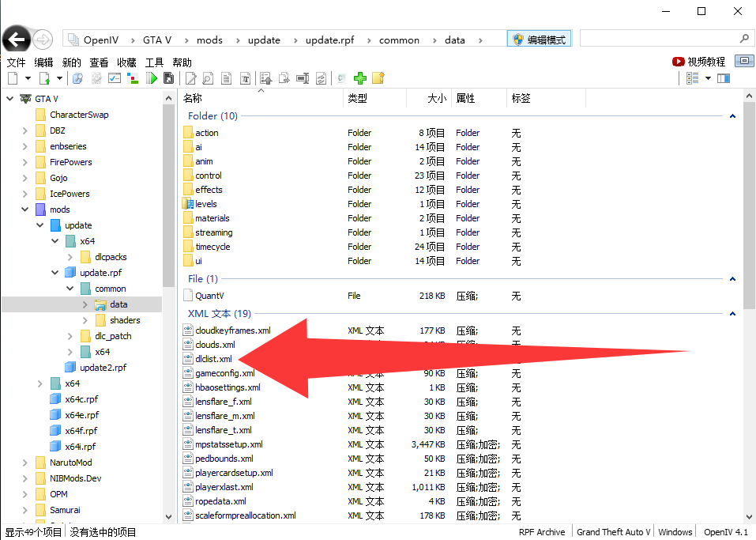
Task: Expand the dlcpacks tree node
Action: pyautogui.click(x=70, y=257)
